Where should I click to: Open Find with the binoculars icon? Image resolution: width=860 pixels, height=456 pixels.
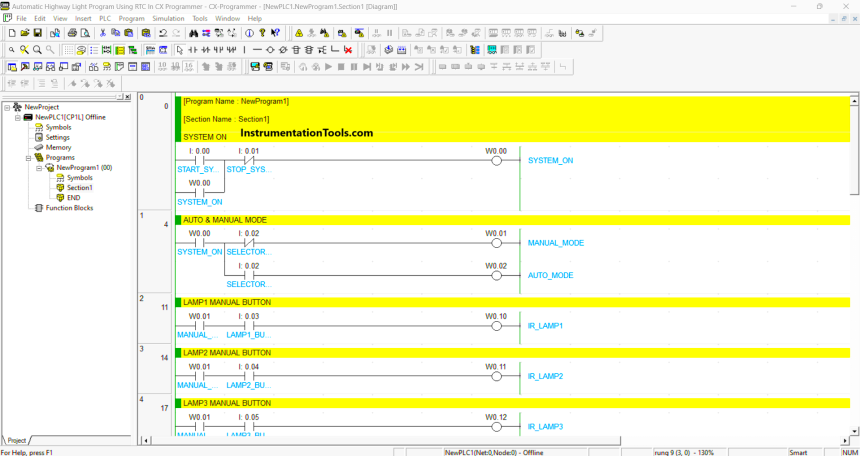click(194, 33)
